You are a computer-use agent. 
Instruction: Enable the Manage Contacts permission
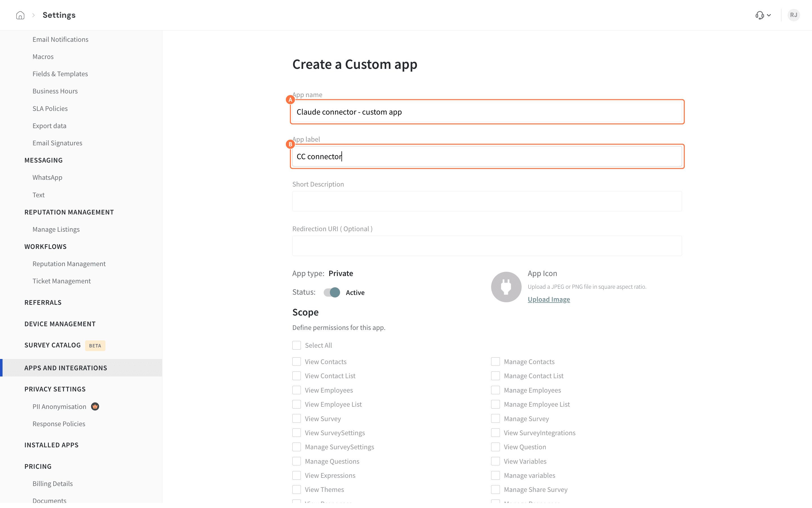coord(495,362)
